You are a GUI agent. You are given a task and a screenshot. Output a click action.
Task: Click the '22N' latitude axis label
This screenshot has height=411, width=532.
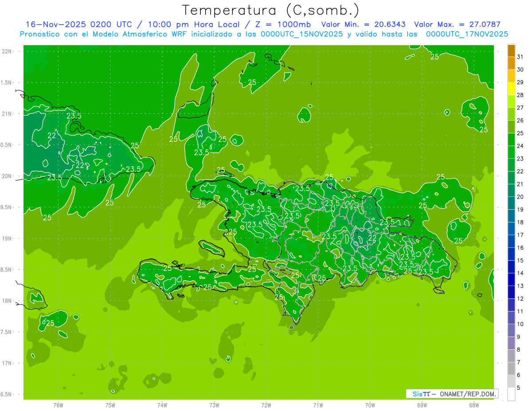8,51
